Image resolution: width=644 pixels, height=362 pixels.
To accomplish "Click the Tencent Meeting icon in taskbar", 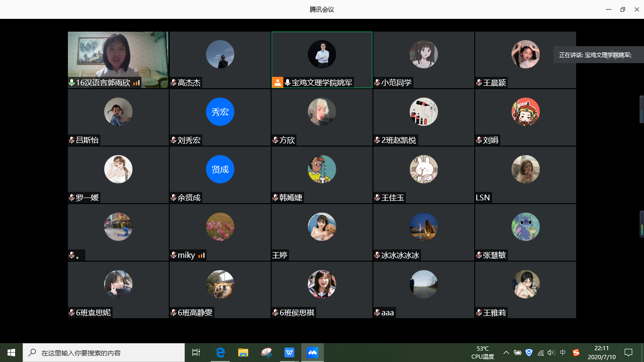I will (x=313, y=353).
